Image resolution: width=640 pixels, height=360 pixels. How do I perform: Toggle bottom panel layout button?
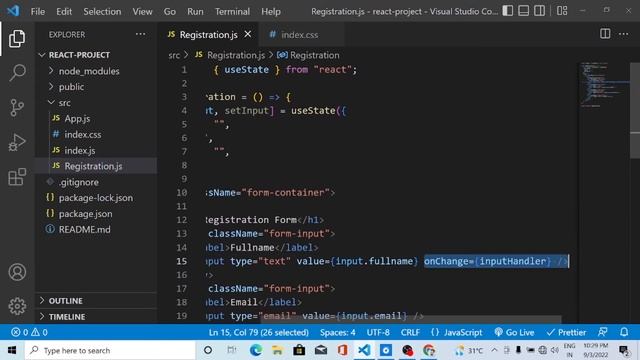coord(524,11)
